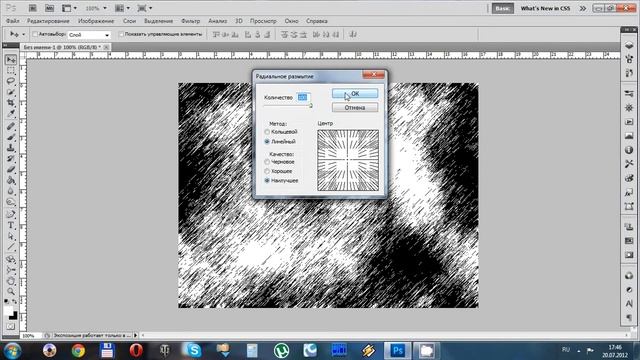Set blur center in Центр preview
The height and width of the screenshot is (360, 640).
(348, 160)
